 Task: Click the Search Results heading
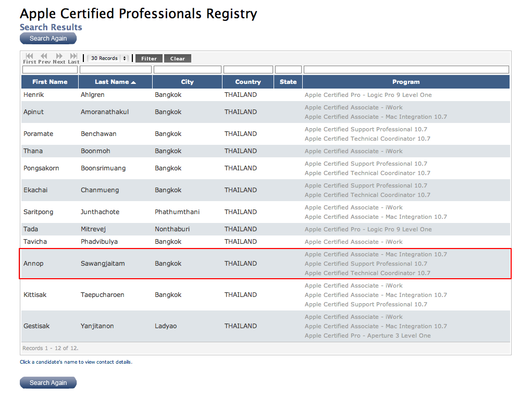point(51,27)
